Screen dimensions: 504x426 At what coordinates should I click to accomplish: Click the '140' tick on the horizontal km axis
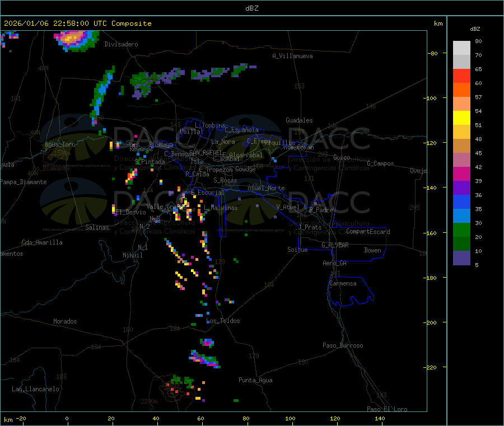pyautogui.click(x=380, y=418)
